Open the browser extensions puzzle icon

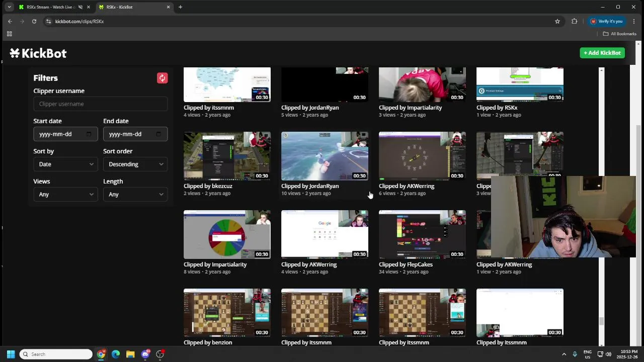pyautogui.click(x=574, y=21)
